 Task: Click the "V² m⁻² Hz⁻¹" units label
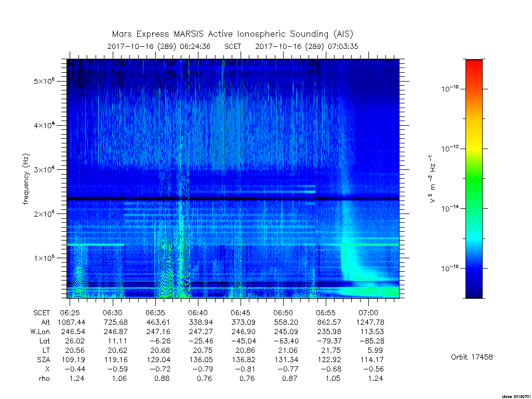pos(432,179)
